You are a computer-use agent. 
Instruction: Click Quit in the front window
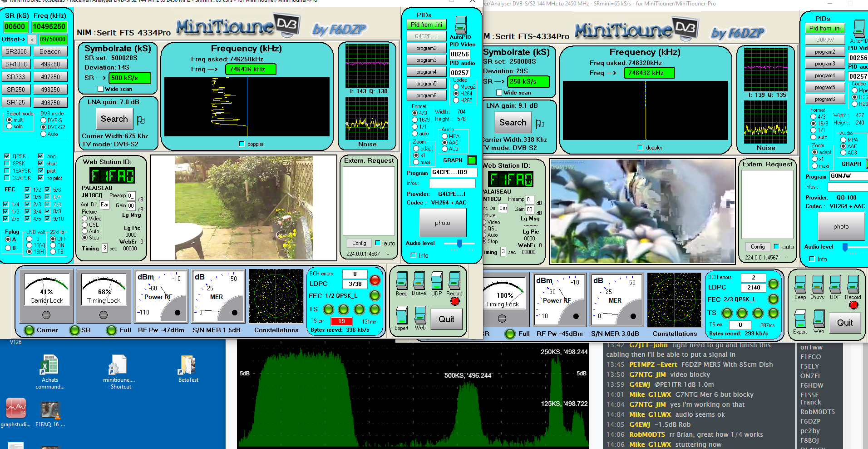(446, 319)
